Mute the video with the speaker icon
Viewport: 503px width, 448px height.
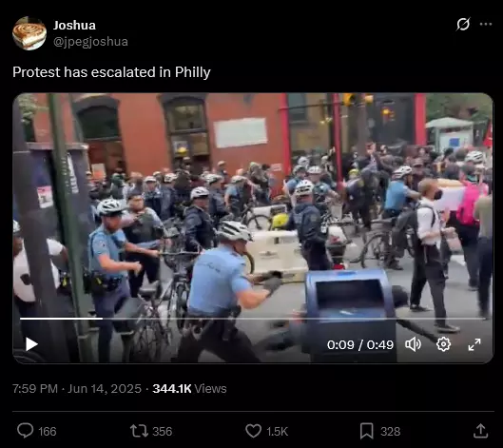[414, 344]
